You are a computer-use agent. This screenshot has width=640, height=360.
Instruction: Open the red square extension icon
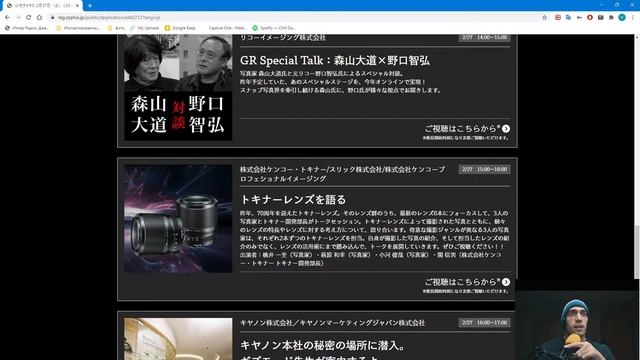click(558, 18)
